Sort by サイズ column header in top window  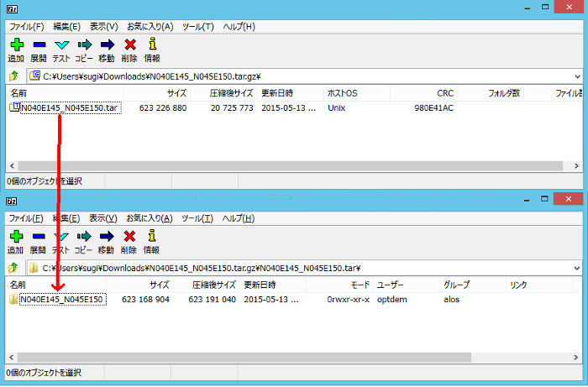[176, 93]
